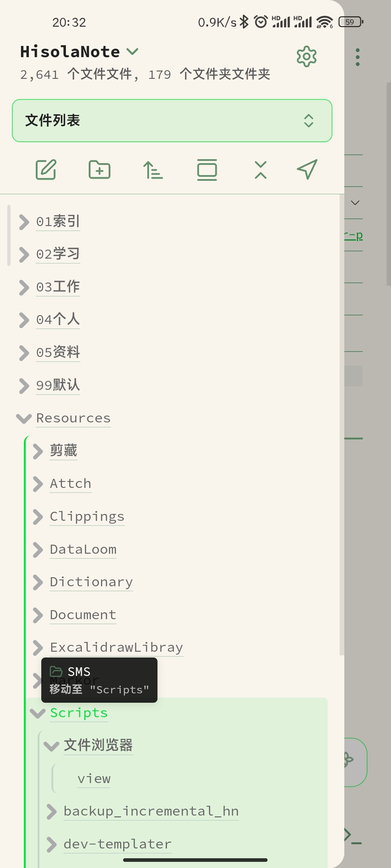Tap the paper plane icon
The height and width of the screenshot is (868, 391).
click(x=307, y=169)
